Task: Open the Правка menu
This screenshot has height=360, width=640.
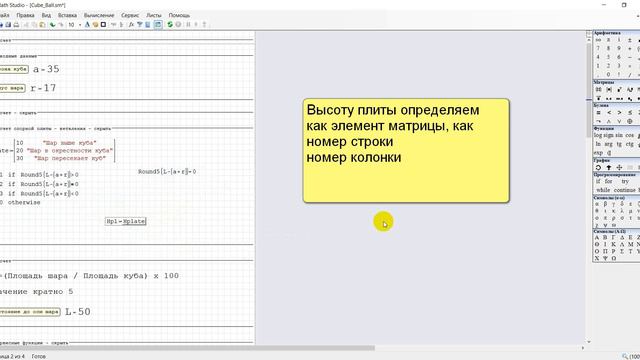Action: pos(25,15)
